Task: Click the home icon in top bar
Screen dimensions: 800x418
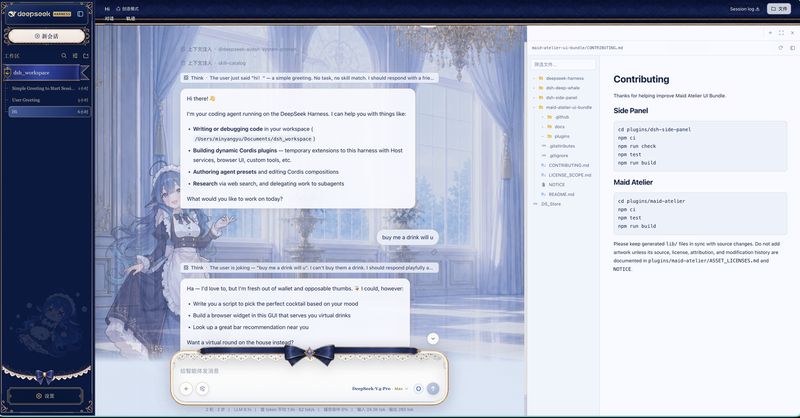Action: coord(118,9)
